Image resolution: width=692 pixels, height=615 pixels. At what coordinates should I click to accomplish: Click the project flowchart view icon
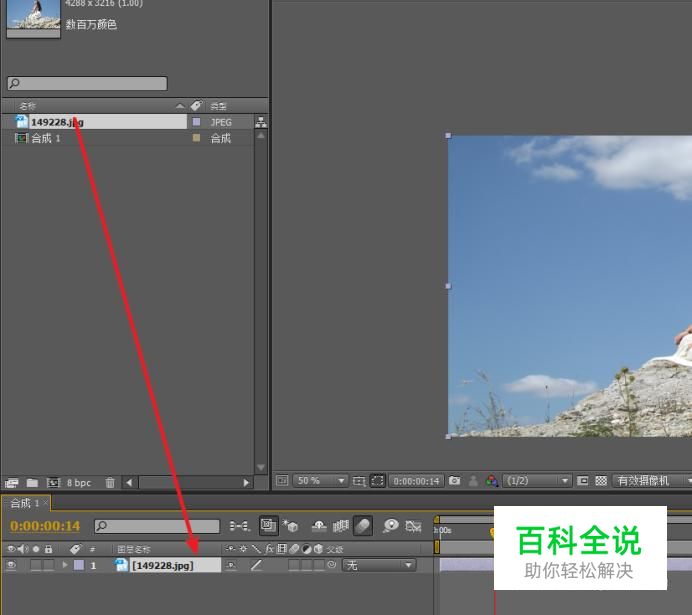pyautogui.click(x=261, y=122)
